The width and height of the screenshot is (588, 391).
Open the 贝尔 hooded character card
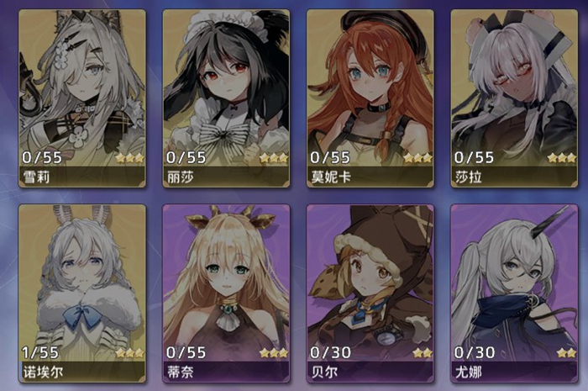370,293
